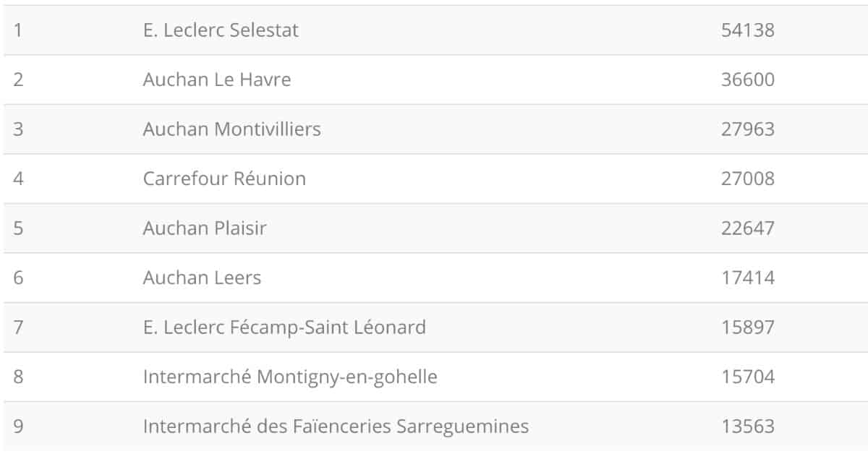Select the E. Leclerc Selestat store name

[x=221, y=30]
